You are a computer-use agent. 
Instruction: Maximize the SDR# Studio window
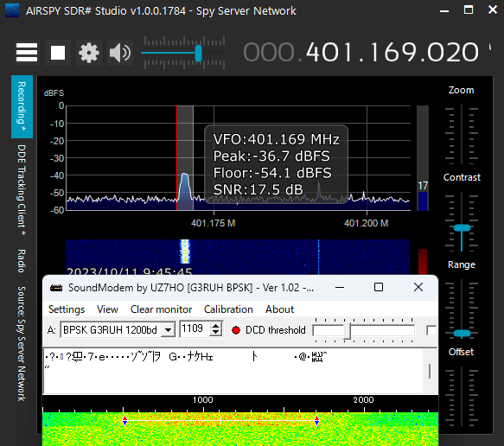point(469,10)
